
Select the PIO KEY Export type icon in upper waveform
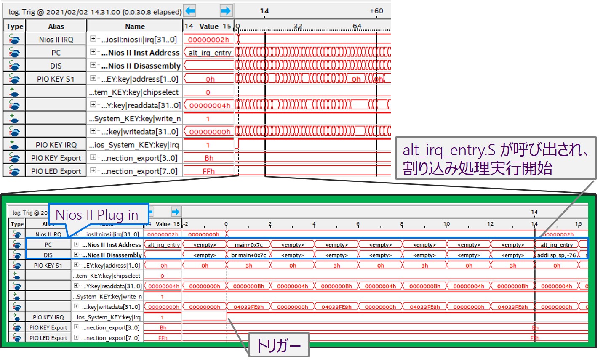tap(14, 158)
